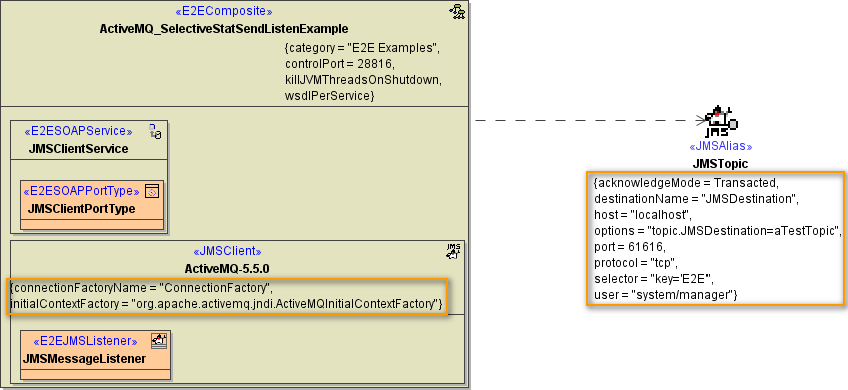Click the E2ESOAPPortType icon on JMSClientPortType
Image resolution: width=848 pixels, height=390 pixels.
click(153, 191)
